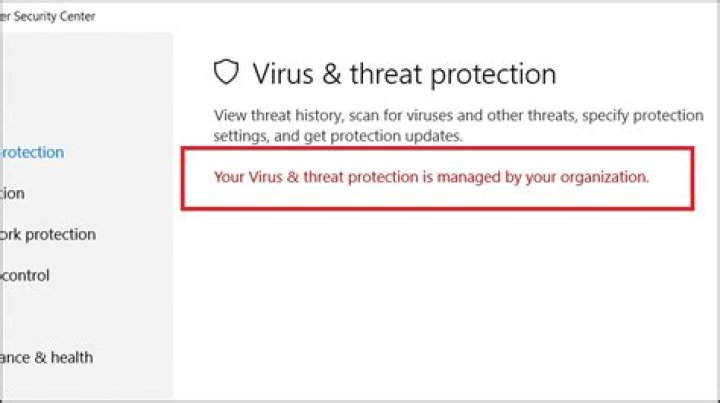Click the words 'specify protection' in the description
The height and width of the screenshot is (403, 720).
pyautogui.click(x=643, y=115)
